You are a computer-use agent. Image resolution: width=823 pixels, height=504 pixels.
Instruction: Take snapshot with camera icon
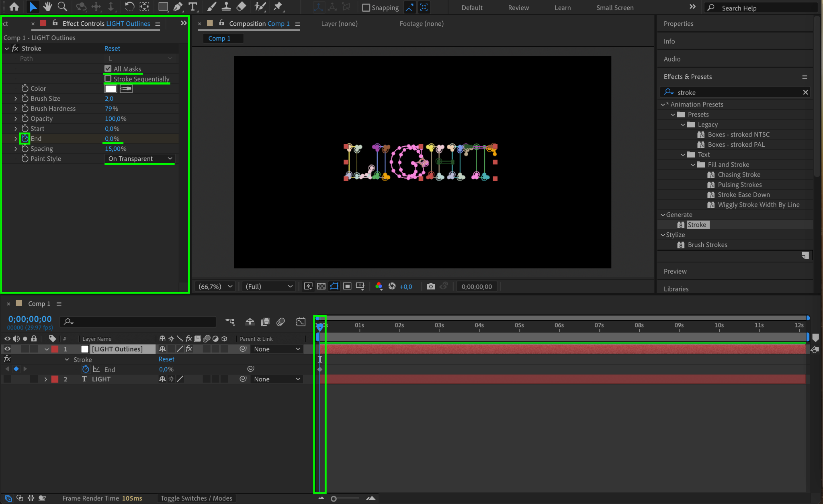click(x=430, y=287)
